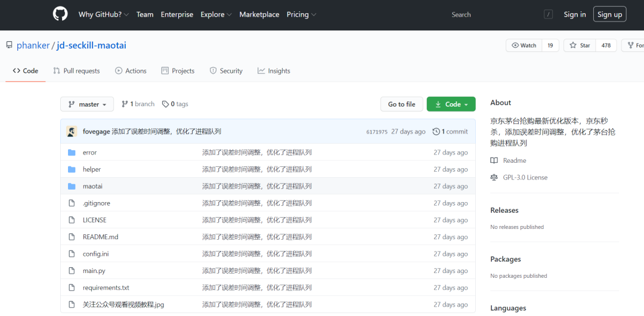This screenshot has height=316, width=644.
Task: Click the file icon for .gitignore
Action: point(72,203)
